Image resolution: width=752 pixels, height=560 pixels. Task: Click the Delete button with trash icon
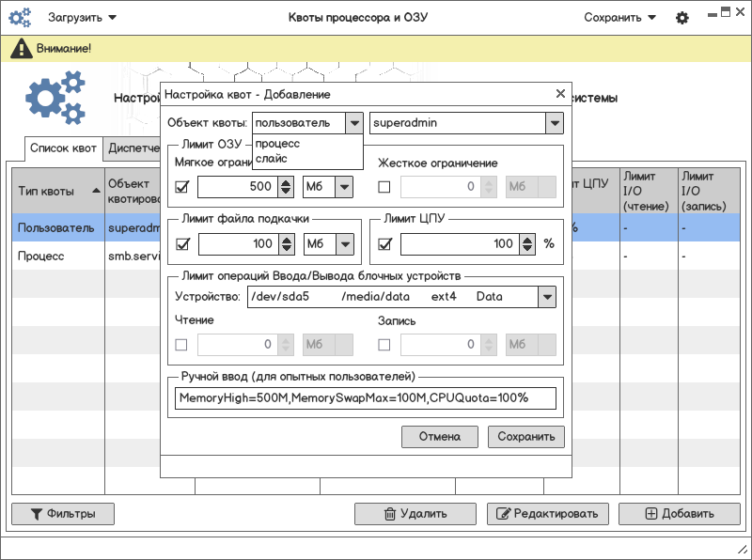pos(415,514)
